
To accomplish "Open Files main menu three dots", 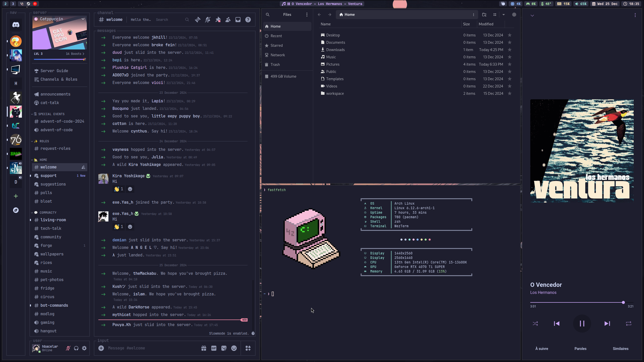I will [x=307, y=15].
